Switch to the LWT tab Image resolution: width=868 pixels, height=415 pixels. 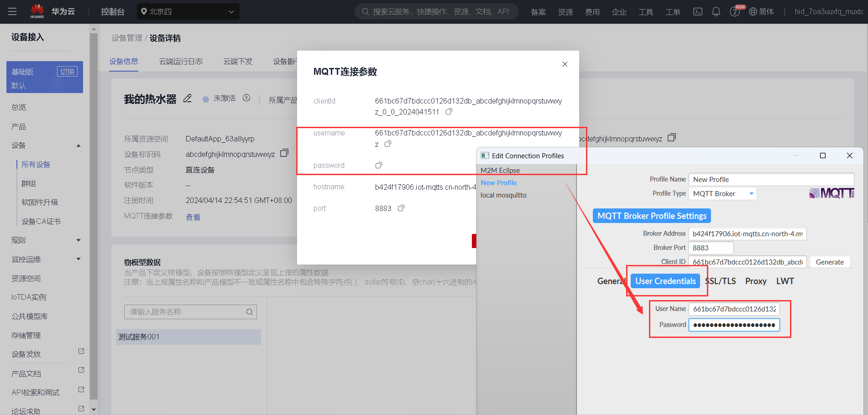coord(785,281)
